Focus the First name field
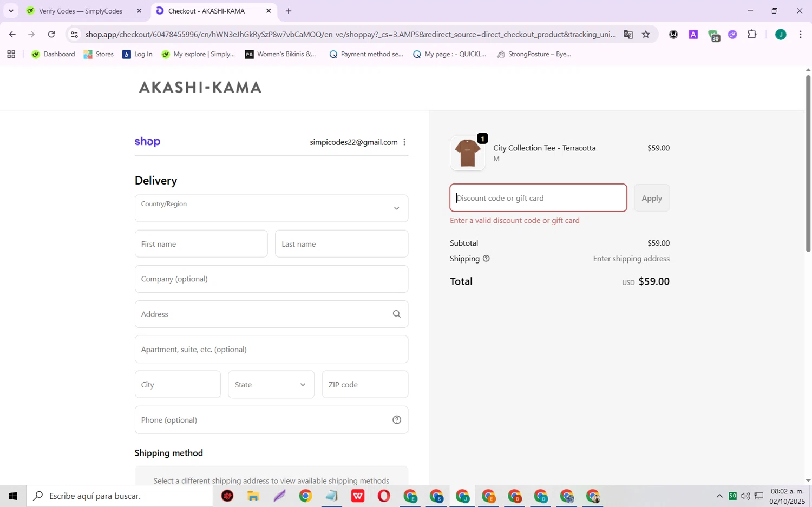 [x=201, y=244]
